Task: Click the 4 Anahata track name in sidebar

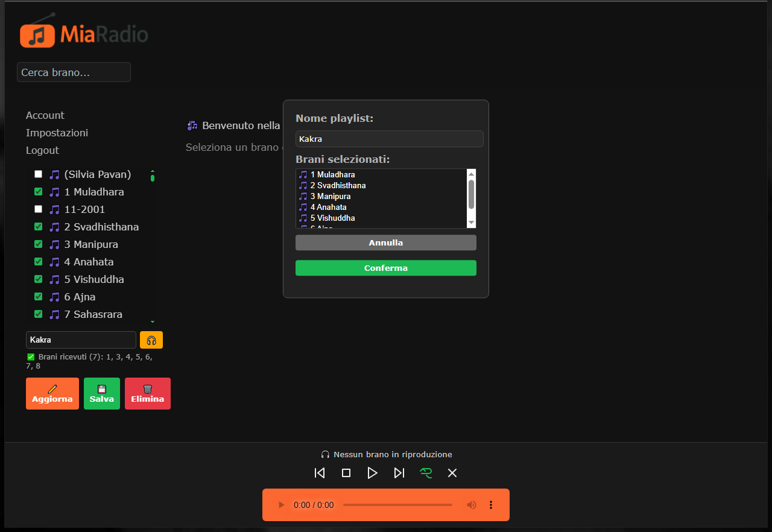Action: pyautogui.click(x=89, y=262)
